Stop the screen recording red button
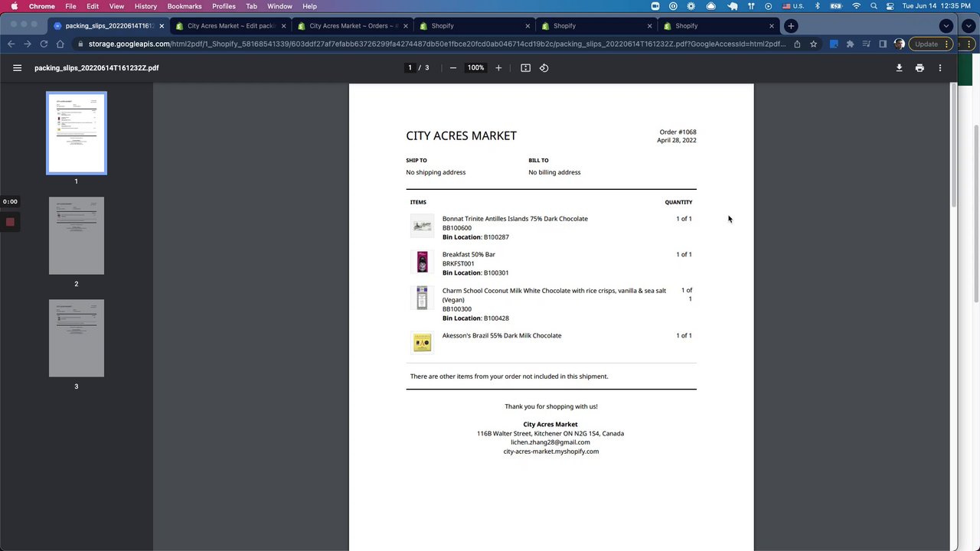Image resolution: width=980 pixels, height=551 pixels. point(10,223)
